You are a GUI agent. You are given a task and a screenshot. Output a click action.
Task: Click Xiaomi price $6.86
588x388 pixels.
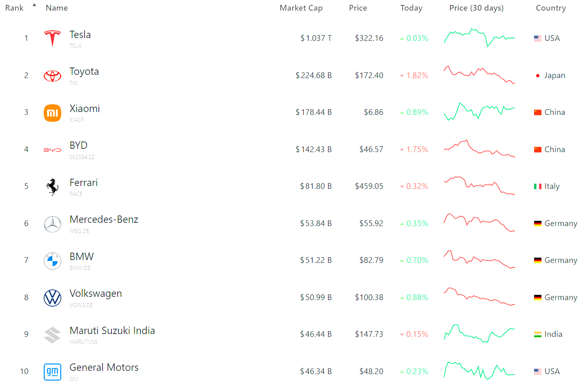point(374,112)
